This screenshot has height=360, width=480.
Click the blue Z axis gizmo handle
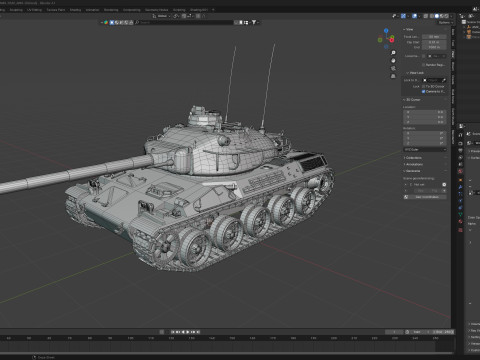pos(386,31)
